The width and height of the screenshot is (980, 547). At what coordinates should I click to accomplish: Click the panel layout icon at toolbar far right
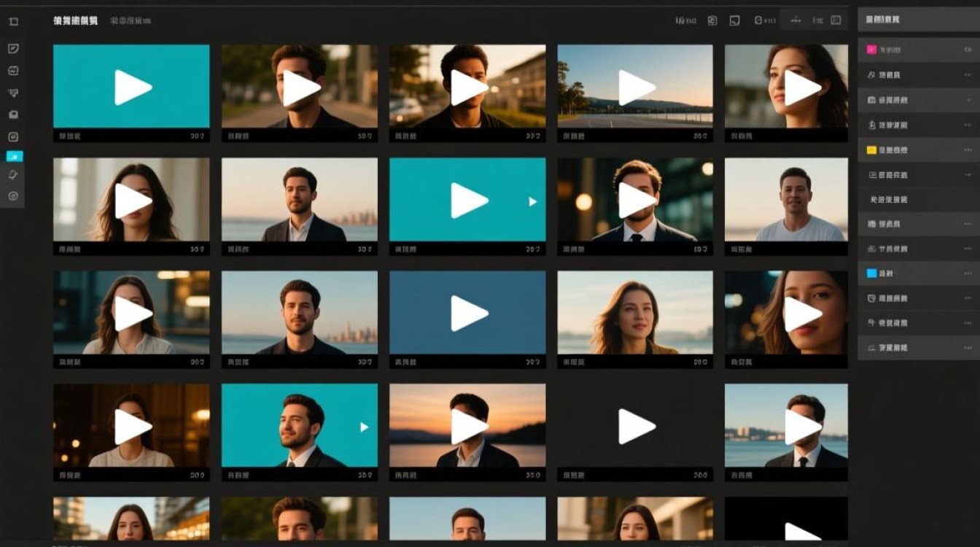coord(836,20)
